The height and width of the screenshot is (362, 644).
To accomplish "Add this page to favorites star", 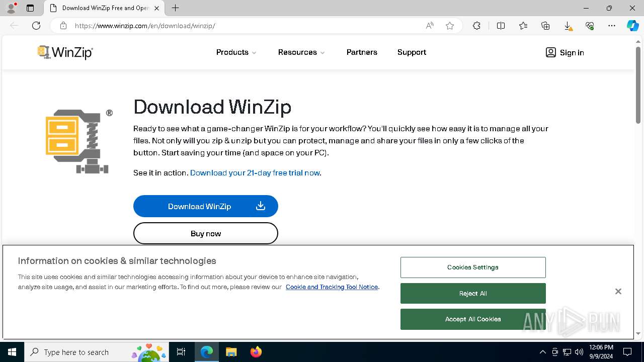I will click(x=450, y=26).
